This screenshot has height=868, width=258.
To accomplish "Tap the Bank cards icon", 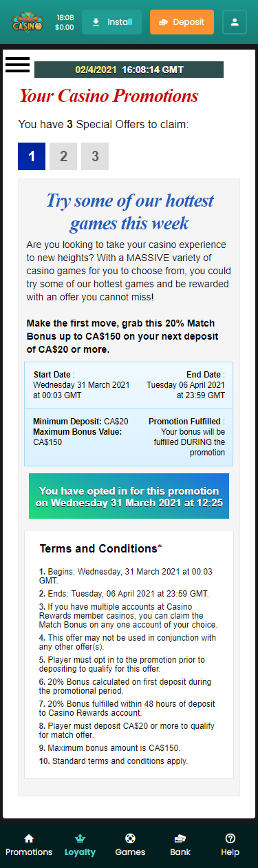I will [180, 838].
